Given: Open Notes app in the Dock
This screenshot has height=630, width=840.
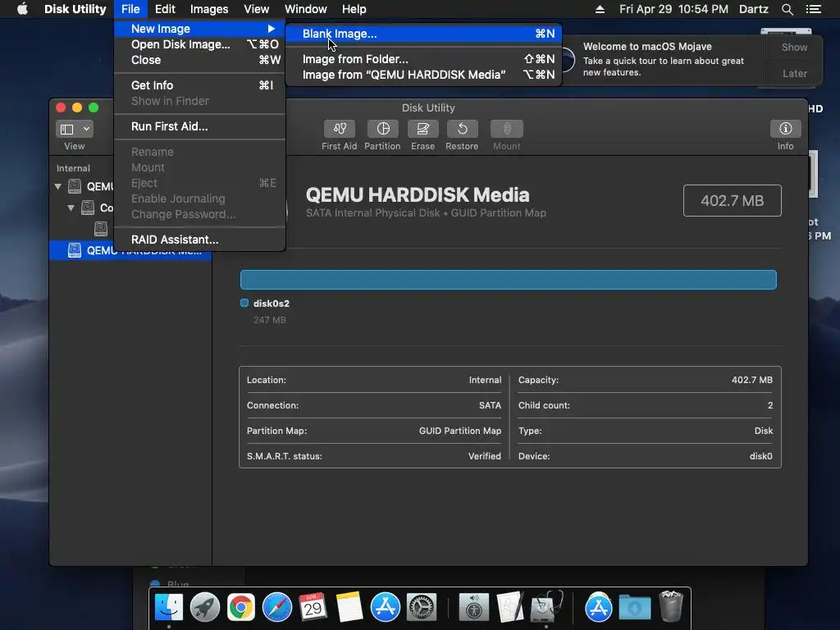Looking at the screenshot, I should 349,608.
